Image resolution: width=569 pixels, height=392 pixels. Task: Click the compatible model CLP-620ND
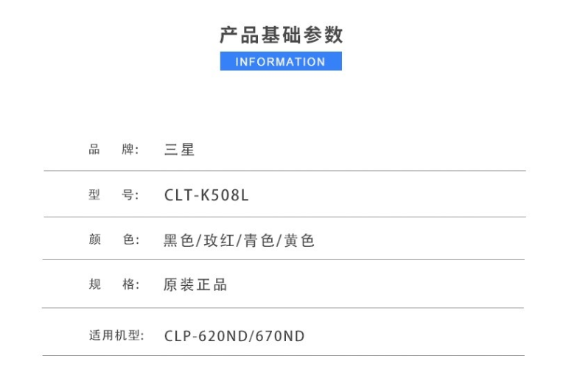click(x=206, y=336)
